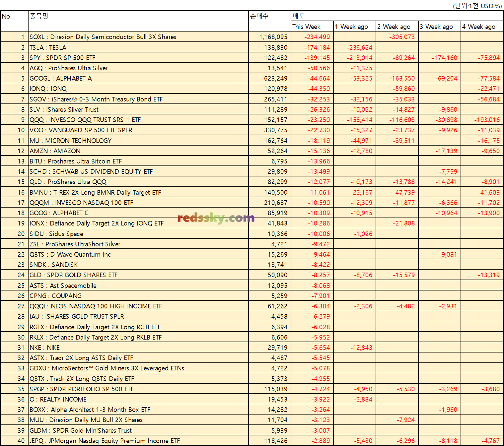Click the 'ZSL : ProShares UltraShort Silver' cell

(138, 244)
